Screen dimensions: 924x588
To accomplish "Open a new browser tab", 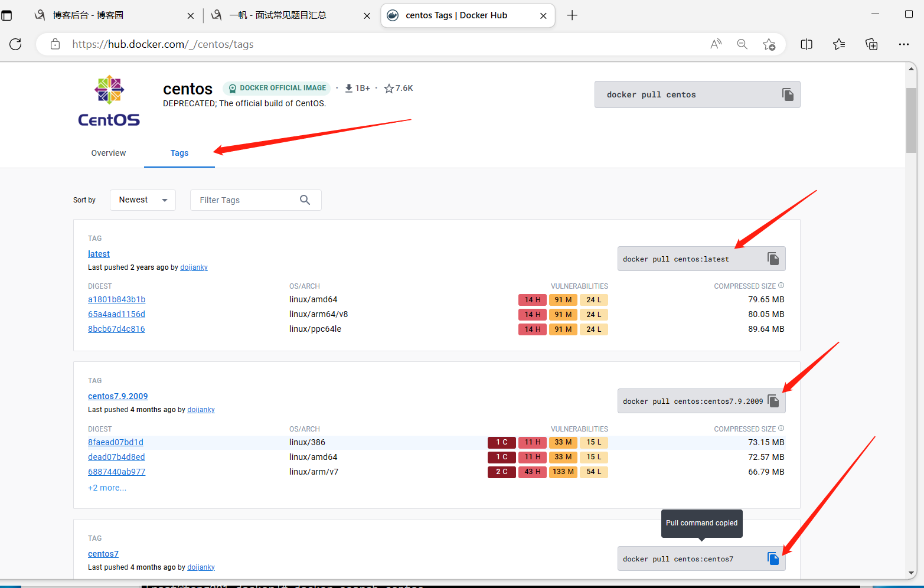I will tap(572, 15).
